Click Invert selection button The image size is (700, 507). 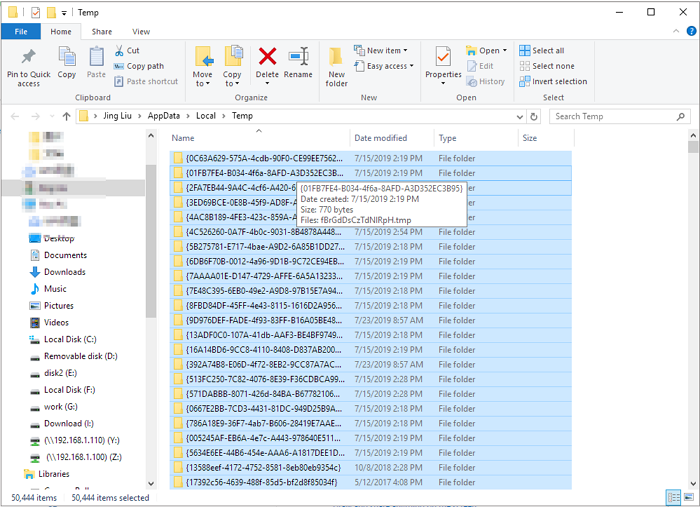coord(559,81)
